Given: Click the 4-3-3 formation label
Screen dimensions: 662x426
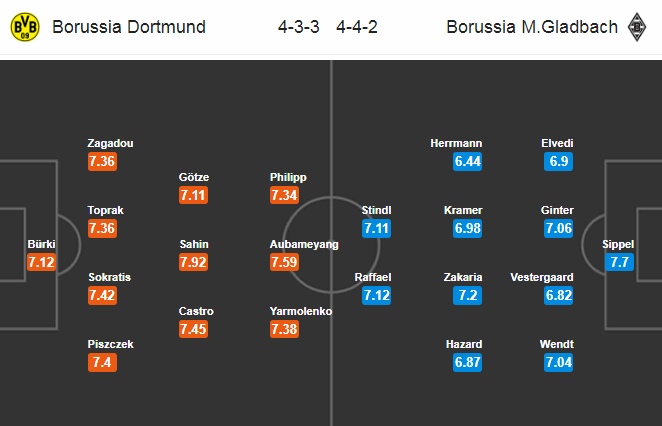Looking at the screenshot, I should pos(299,27).
